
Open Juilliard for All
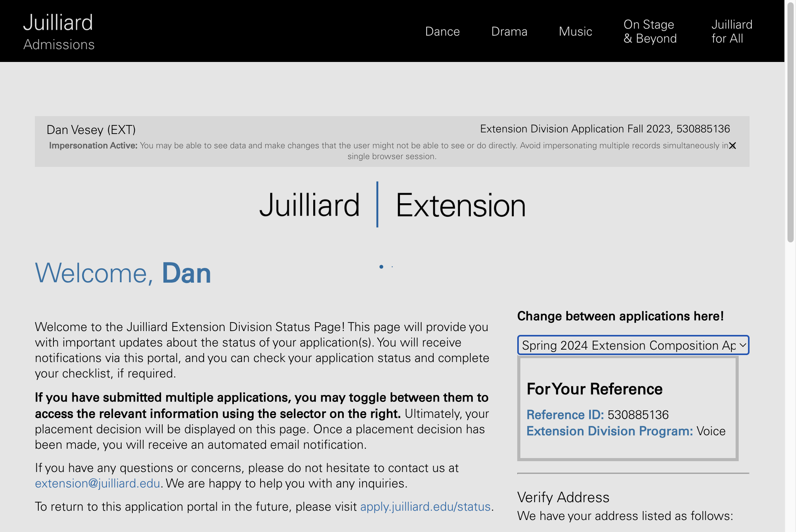(732, 31)
